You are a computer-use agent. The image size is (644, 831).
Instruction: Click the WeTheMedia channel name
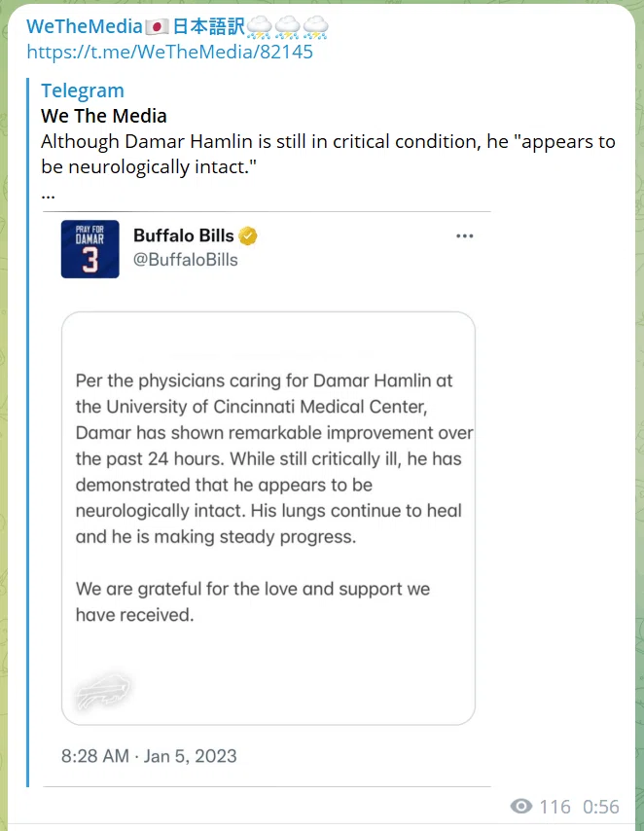click(177, 26)
